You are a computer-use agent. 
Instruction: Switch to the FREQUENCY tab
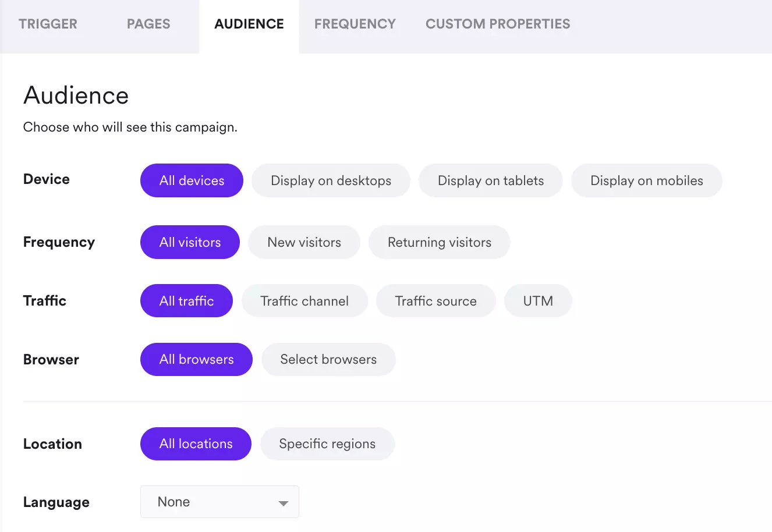click(355, 24)
